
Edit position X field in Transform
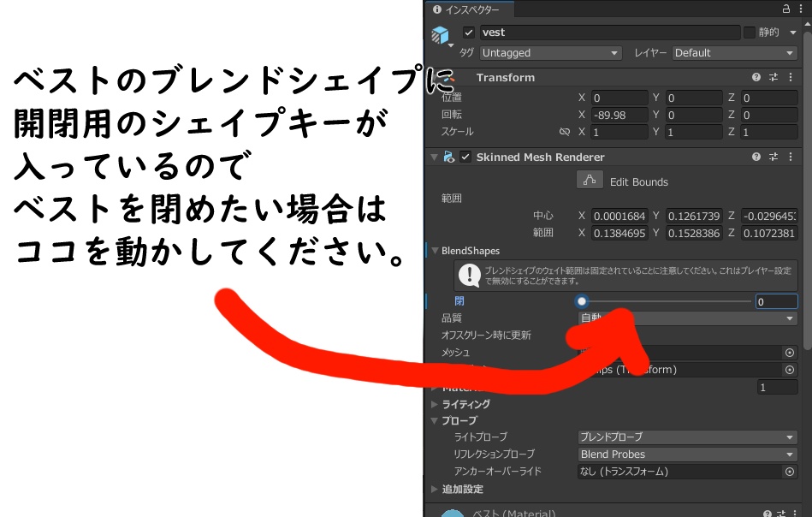(x=619, y=98)
